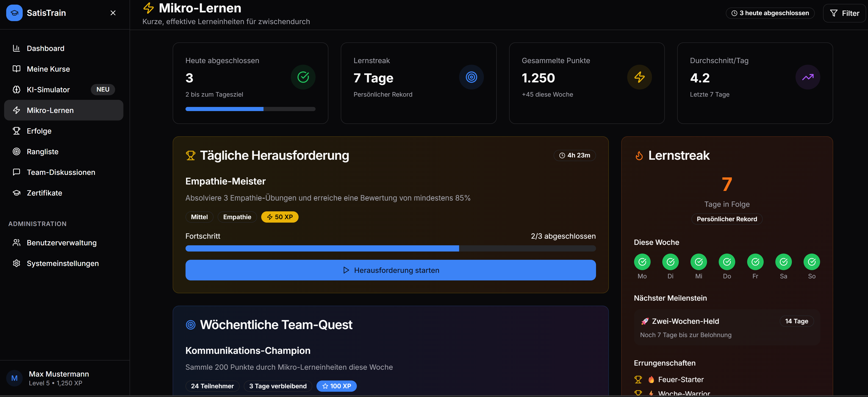
Task: Click 'Level 5 • 1,250 XP' user text
Action: (55, 383)
